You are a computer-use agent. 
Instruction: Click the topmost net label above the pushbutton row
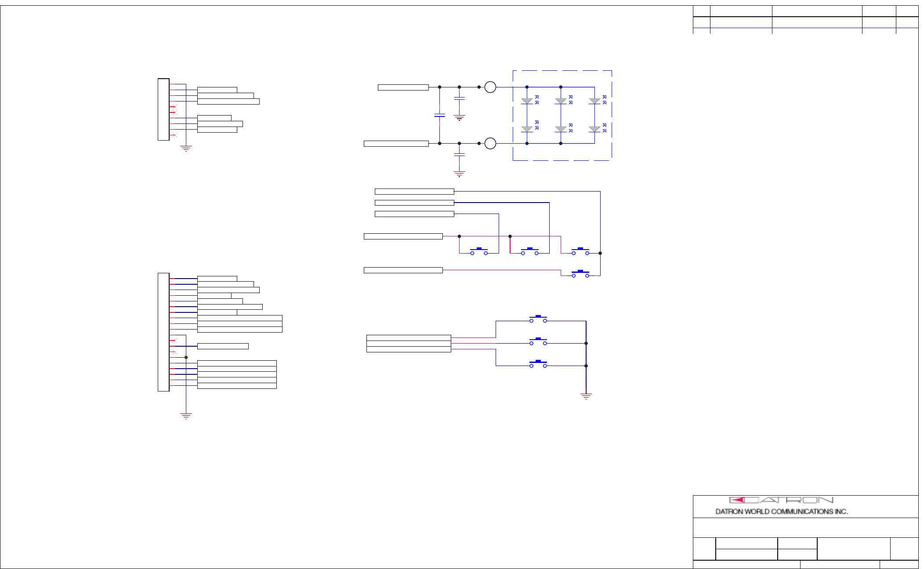tap(414, 192)
